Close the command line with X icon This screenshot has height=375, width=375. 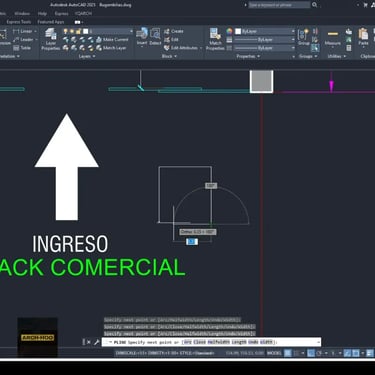click(89, 342)
